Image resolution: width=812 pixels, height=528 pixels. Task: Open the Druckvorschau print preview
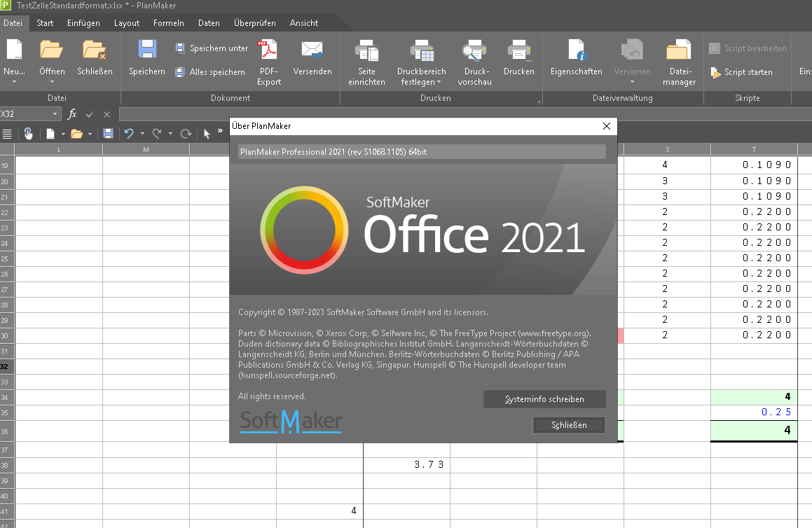475,62
